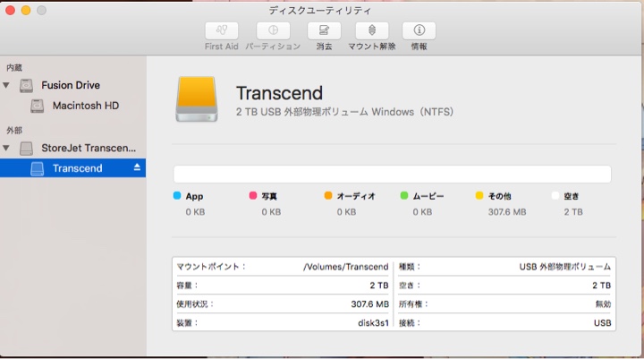Image resolution: width=644 pixels, height=359 pixels.
Task: Click the 307.6 MB value under その他
Action: [x=507, y=212]
